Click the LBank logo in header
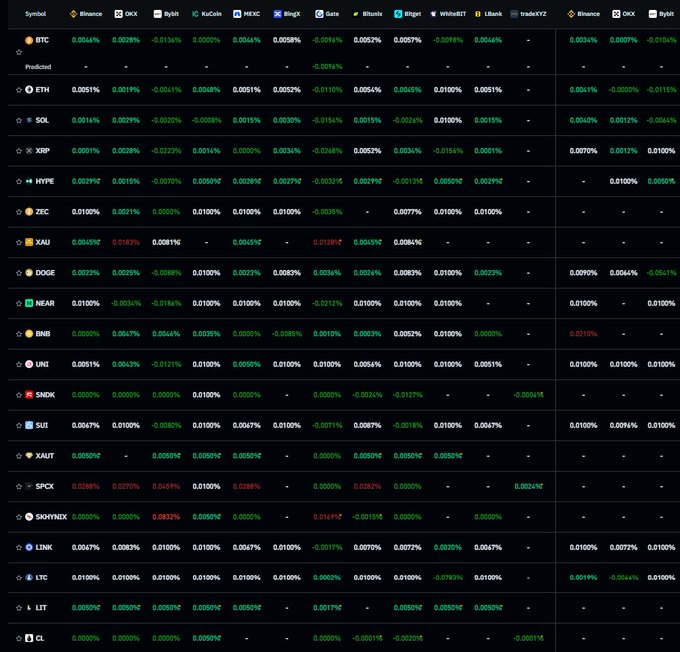 tap(478, 14)
